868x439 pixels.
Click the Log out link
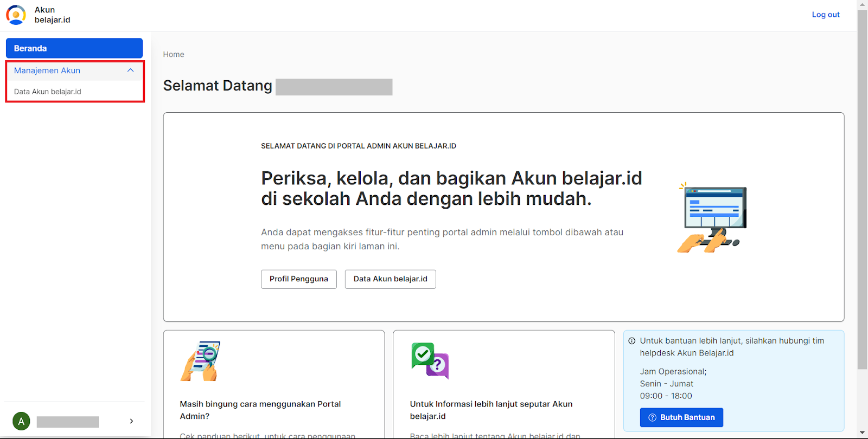click(826, 15)
